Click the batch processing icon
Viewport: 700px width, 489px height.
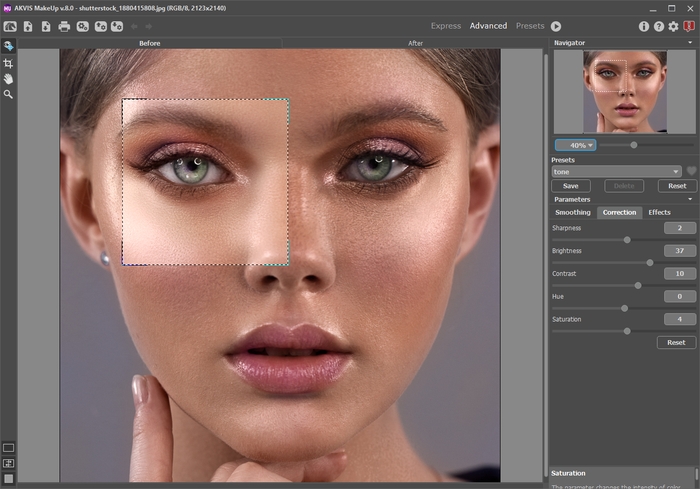(x=83, y=26)
